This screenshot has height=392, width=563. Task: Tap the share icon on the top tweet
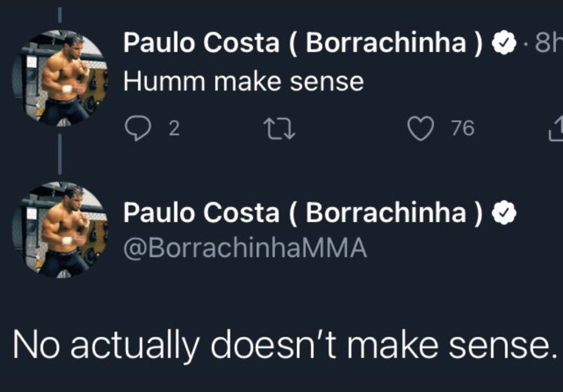pyautogui.click(x=556, y=129)
